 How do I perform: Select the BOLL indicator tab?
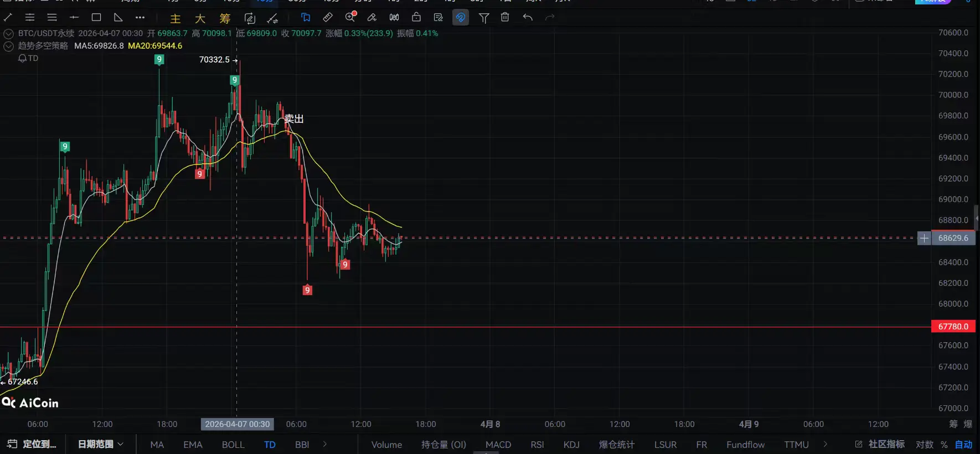233,445
